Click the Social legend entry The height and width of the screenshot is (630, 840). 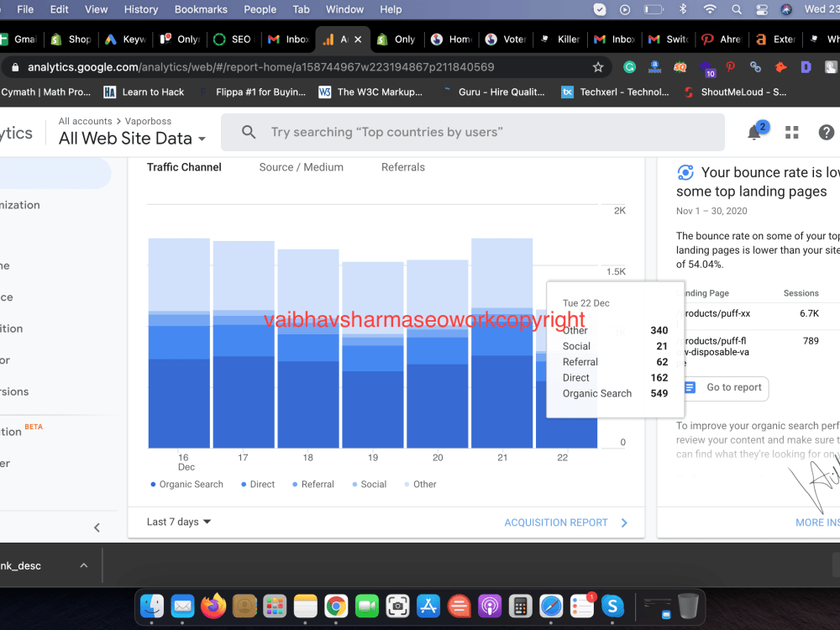[x=370, y=485]
